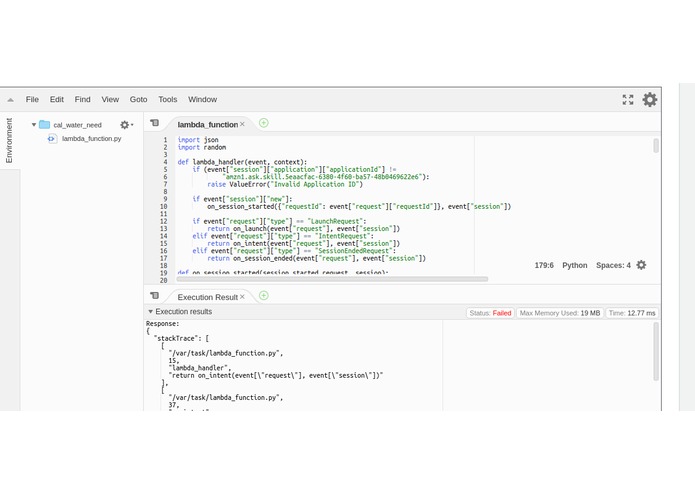Change language mode from Python

(x=574, y=265)
